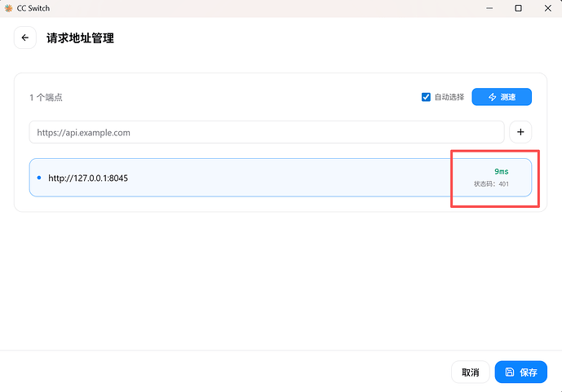Focus the https://api.example.com URL field
This screenshot has width=562, height=392.
pyautogui.click(x=267, y=133)
